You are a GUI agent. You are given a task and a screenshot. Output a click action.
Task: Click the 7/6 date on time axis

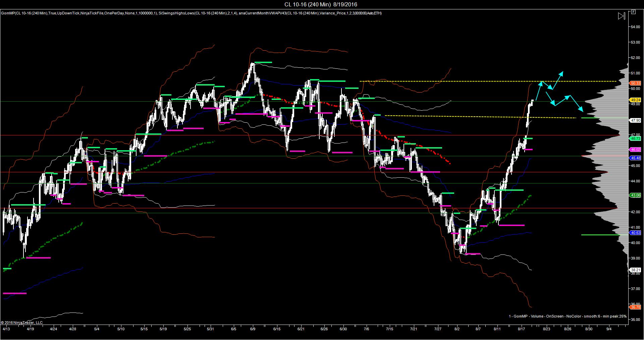tap(367, 329)
